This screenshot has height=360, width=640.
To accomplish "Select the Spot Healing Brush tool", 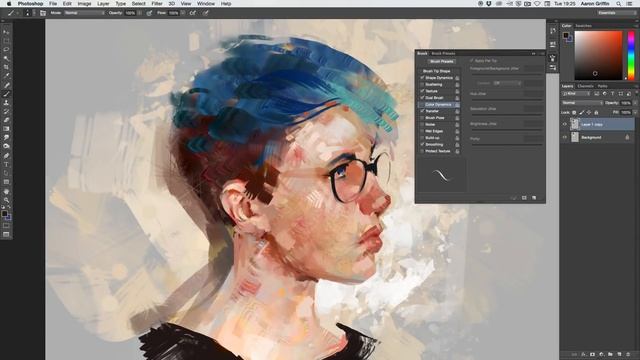I will pyautogui.click(x=6, y=85).
